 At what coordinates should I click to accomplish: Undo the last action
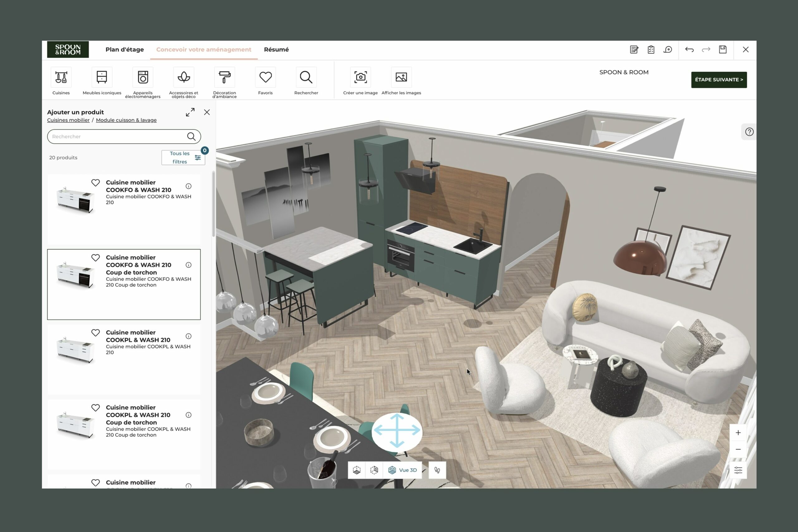(689, 50)
